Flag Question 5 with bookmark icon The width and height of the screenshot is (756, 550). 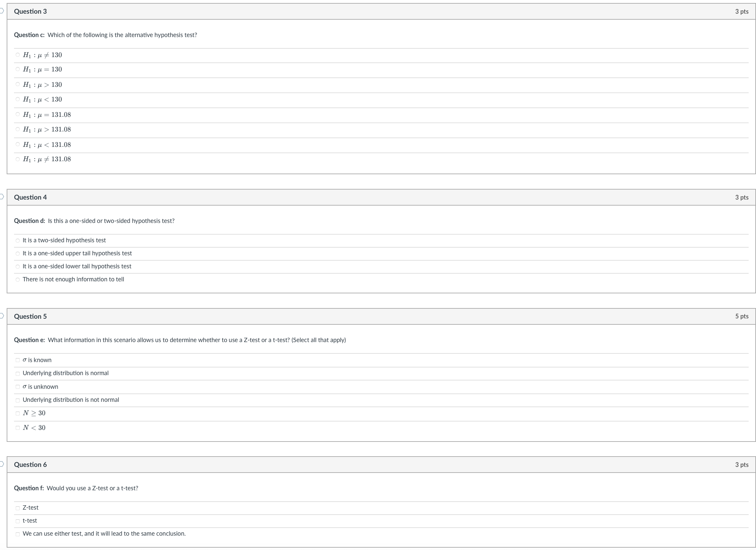tap(1, 316)
